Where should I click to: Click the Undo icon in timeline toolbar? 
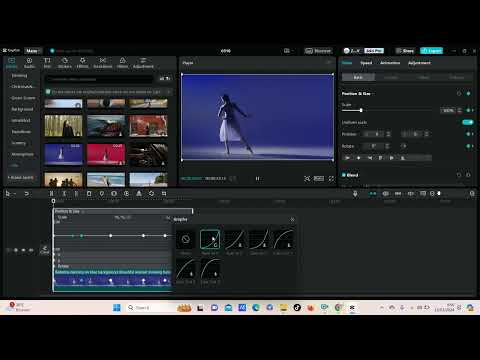(27, 194)
